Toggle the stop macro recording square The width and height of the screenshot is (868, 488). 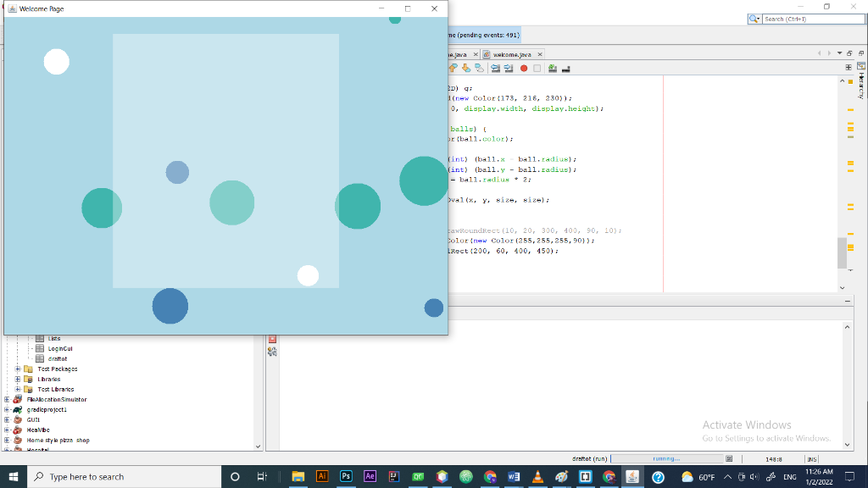[537, 68]
